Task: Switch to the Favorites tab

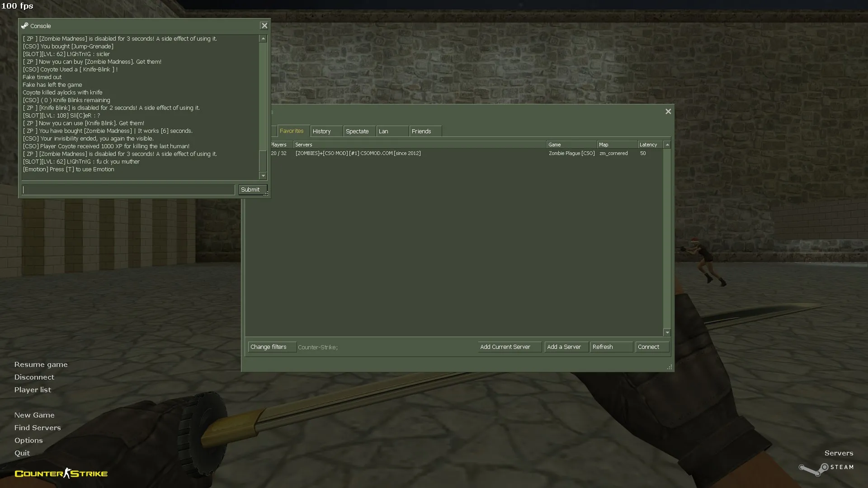Action: [293, 131]
